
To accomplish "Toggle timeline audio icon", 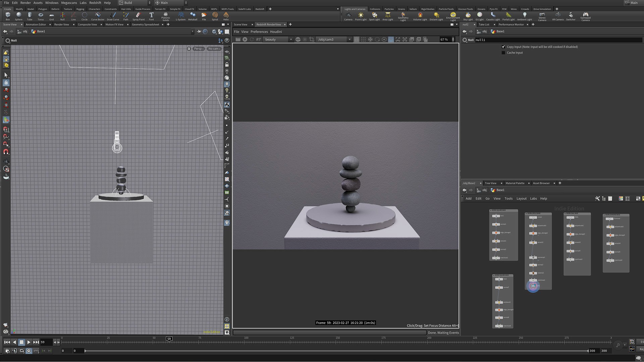I will (14, 351).
